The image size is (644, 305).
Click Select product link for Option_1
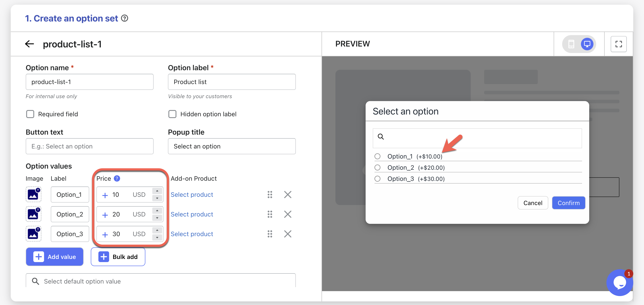click(x=192, y=195)
